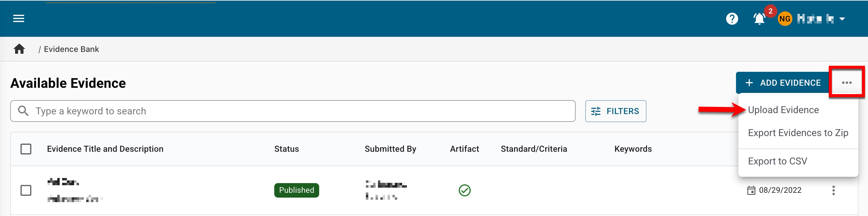
Task: Toggle the more options ellipsis button
Action: (846, 83)
